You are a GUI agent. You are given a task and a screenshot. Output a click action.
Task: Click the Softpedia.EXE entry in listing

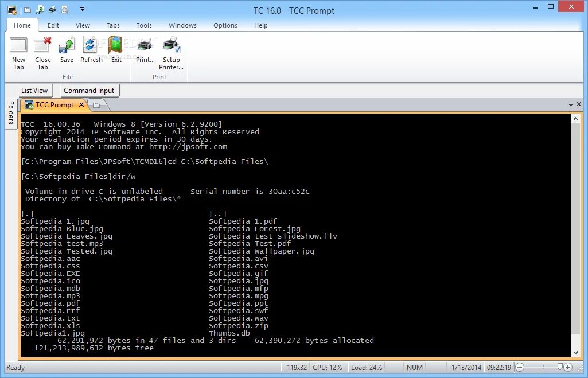pyautogui.click(x=50, y=274)
